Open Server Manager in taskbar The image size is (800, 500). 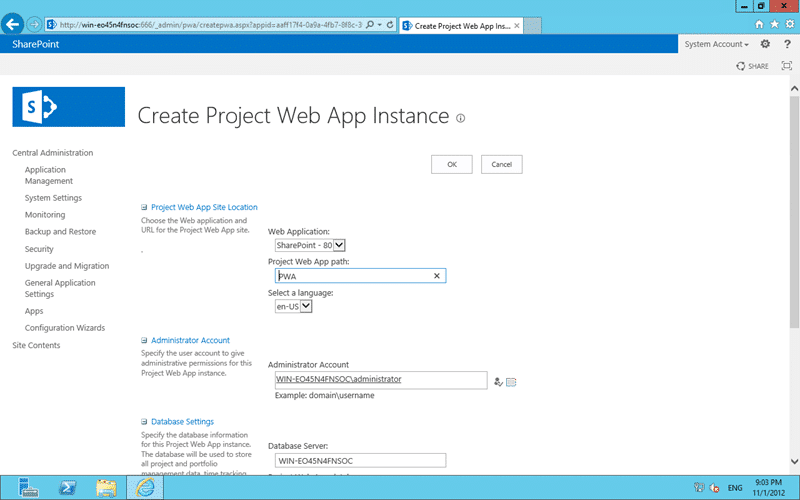tap(28, 488)
